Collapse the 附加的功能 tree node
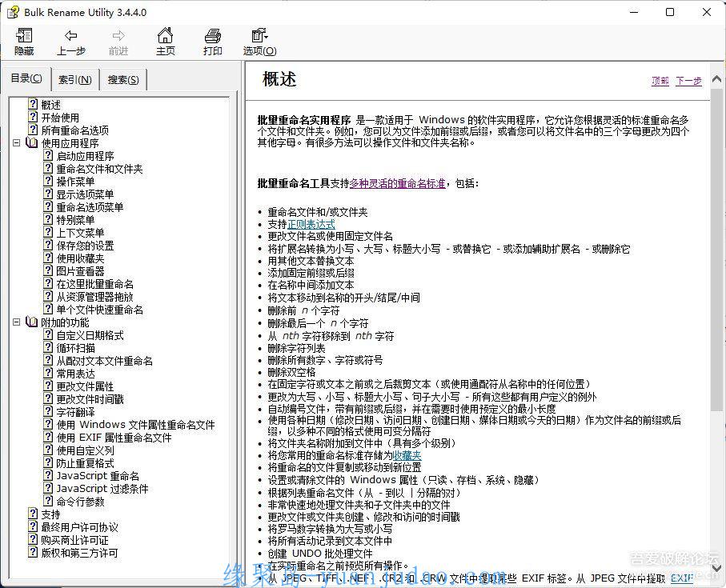 pos(17,322)
